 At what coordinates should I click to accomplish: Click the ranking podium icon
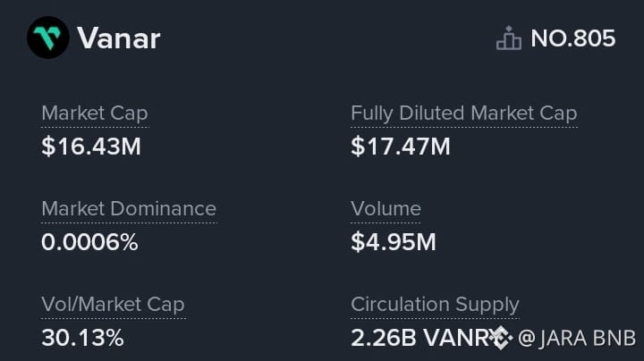[x=508, y=38]
